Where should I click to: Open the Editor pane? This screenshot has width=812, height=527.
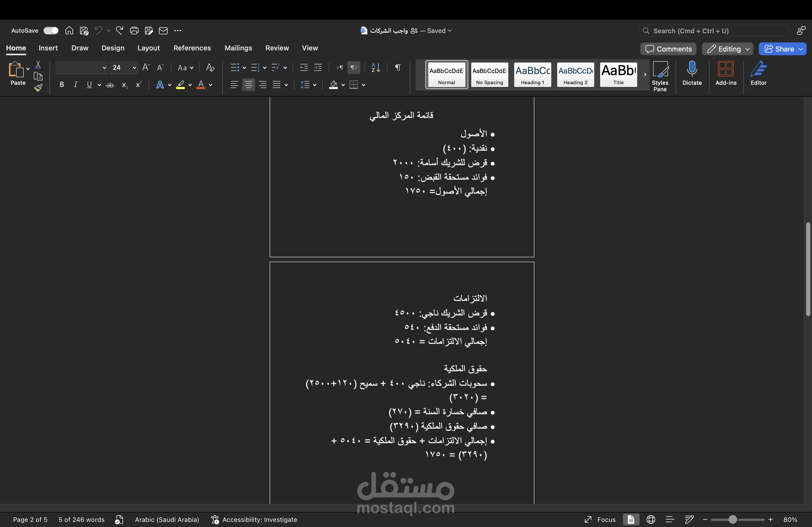[759, 73]
